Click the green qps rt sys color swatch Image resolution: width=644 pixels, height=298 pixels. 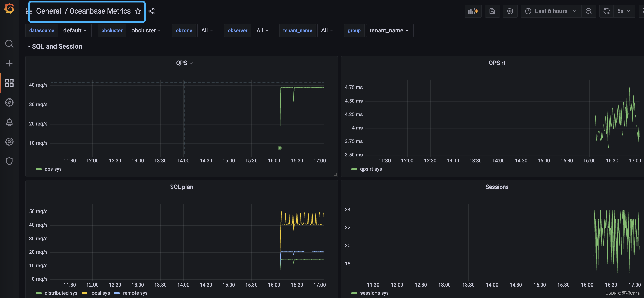354,169
